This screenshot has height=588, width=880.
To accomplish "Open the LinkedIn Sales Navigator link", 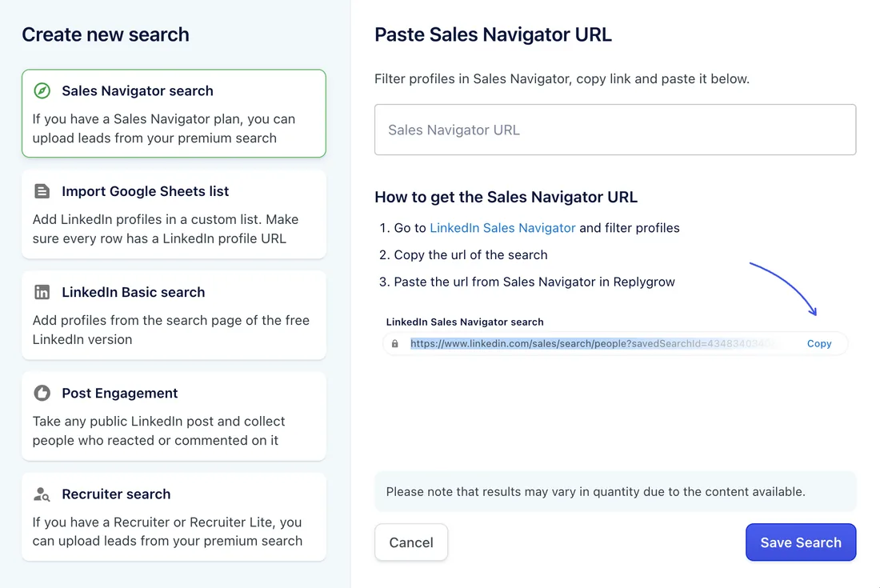I will point(502,228).
